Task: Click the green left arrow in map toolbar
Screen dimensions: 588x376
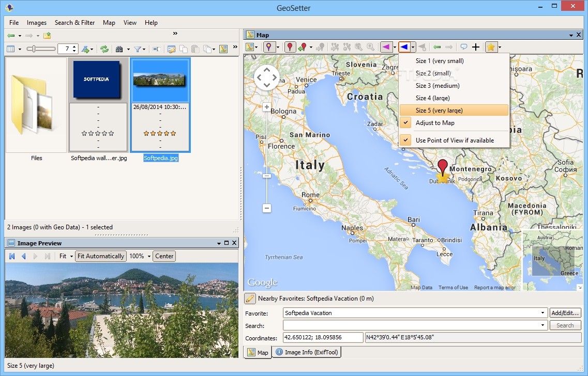Action: [437, 47]
